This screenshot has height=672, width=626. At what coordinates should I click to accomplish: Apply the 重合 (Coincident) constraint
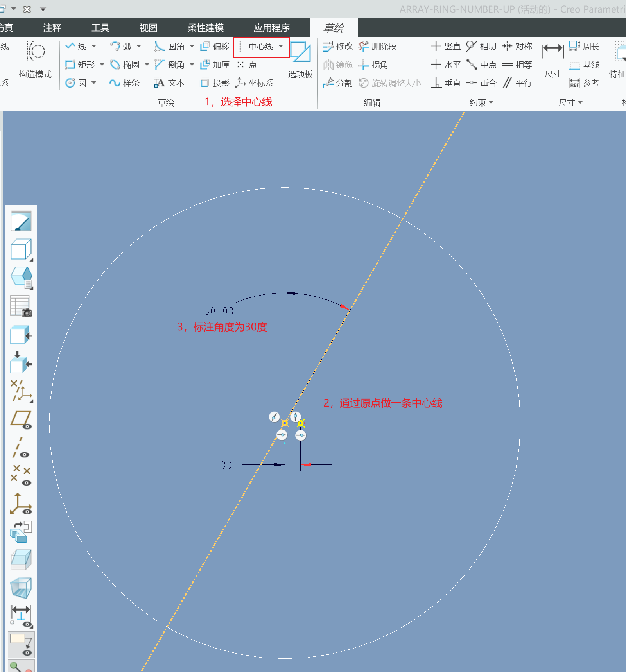[481, 83]
